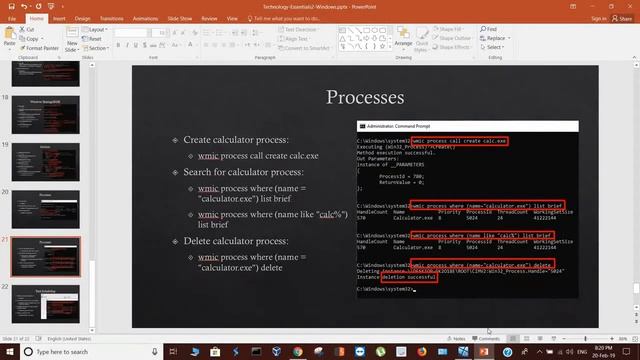Image resolution: width=640 pixels, height=360 pixels.
Task: Expand the shapes gallery
Action: pyautogui.click(x=390, y=47)
